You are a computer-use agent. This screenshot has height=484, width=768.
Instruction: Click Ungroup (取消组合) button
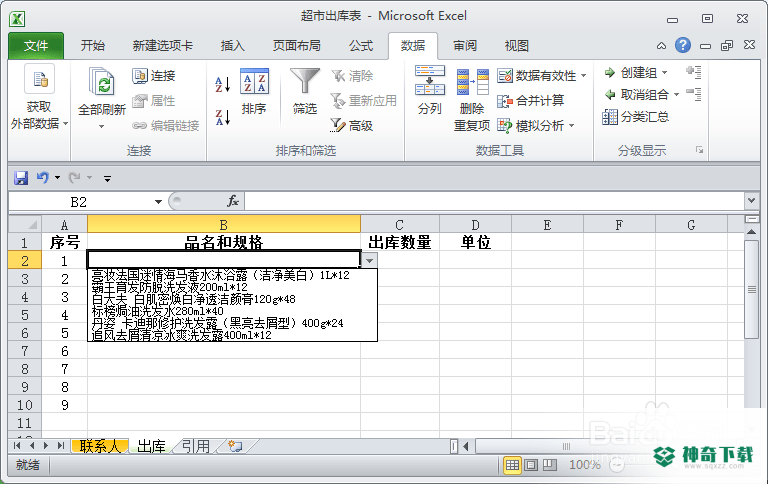(636, 95)
